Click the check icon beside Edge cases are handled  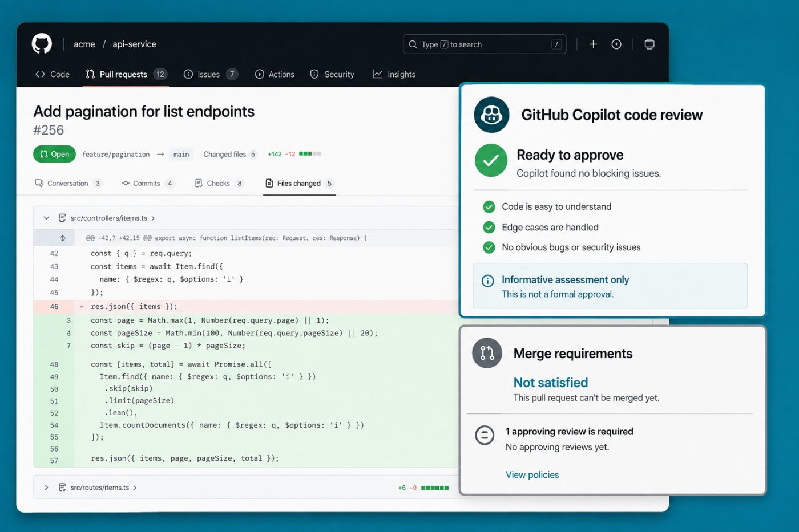[x=489, y=227]
